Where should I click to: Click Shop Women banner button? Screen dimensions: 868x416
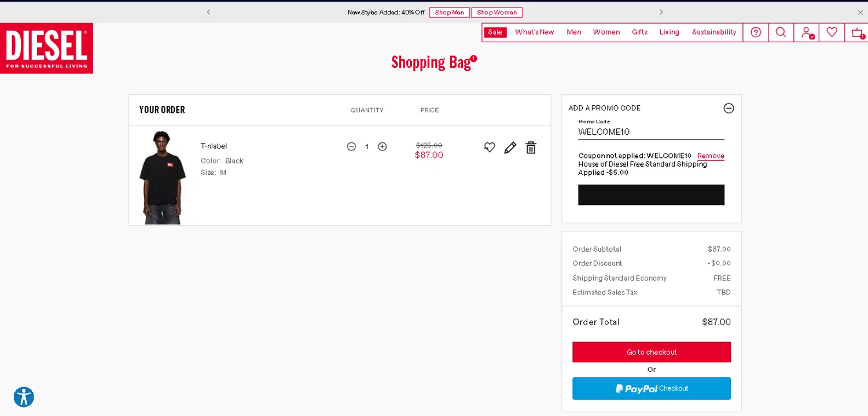pos(497,12)
